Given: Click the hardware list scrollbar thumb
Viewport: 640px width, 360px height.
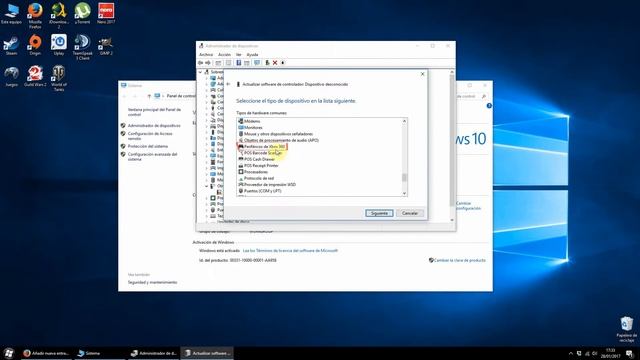Looking at the screenshot, I should pos(404,178).
